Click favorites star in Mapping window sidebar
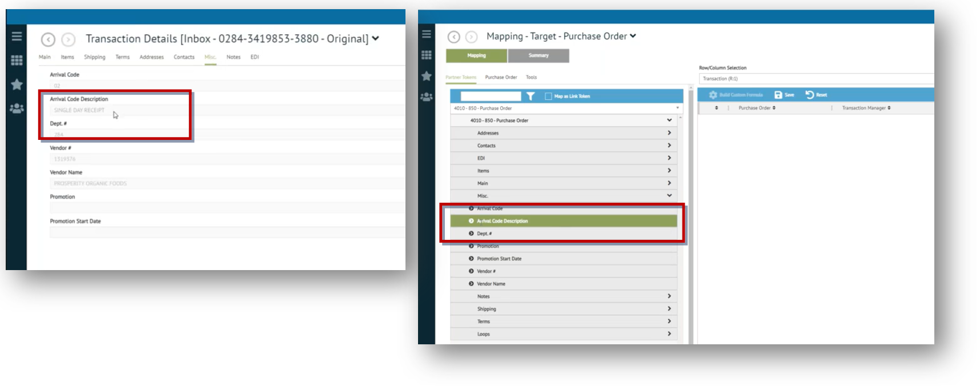 coord(426,76)
